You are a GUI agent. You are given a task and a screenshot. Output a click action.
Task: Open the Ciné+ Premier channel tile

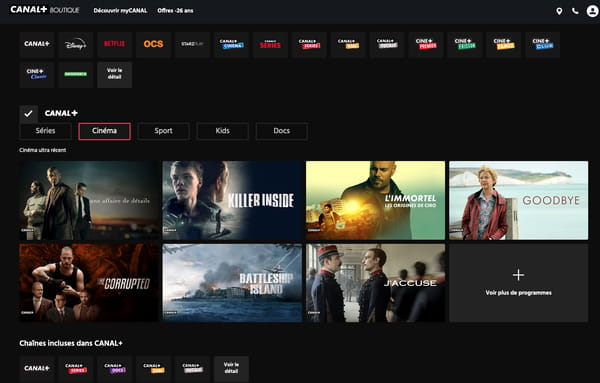[x=426, y=44]
